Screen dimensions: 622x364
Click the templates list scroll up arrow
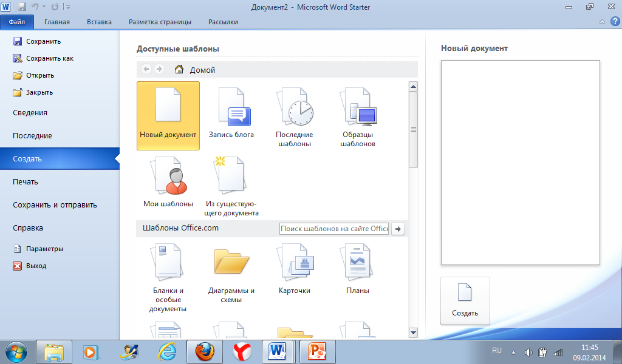pyautogui.click(x=413, y=86)
